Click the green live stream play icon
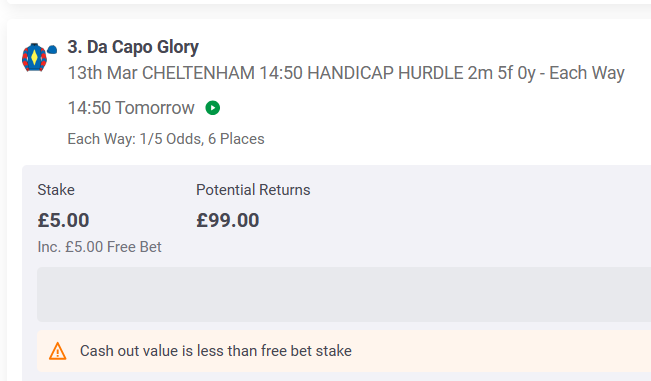This screenshot has height=381, width=651. (x=213, y=108)
